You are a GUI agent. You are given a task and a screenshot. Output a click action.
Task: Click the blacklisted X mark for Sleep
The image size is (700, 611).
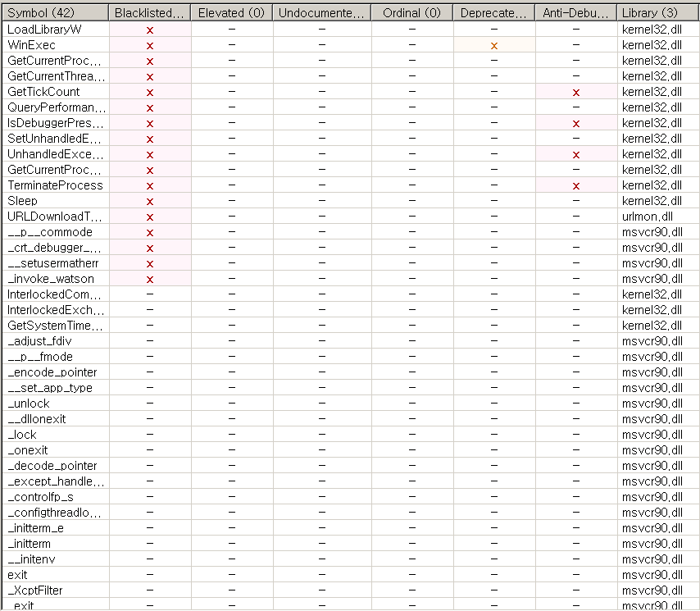tap(149, 202)
